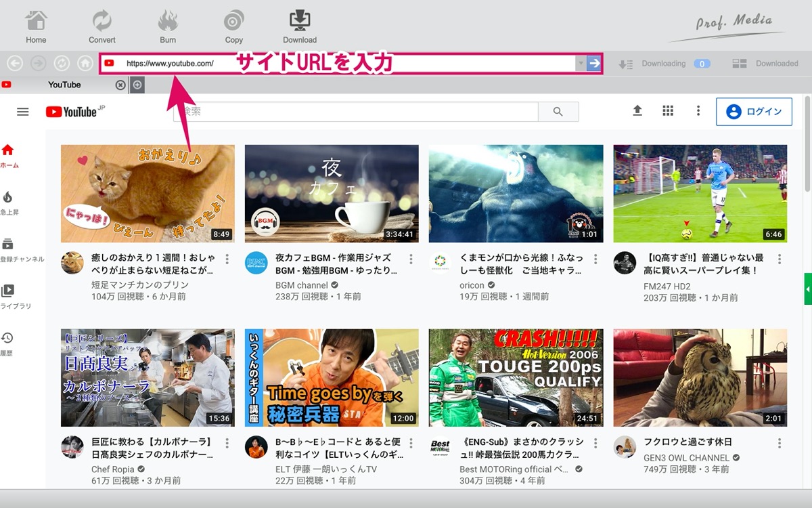This screenshot has width=812, height=508.
Task: Click the oricon channel avatar
Action: 441,263
